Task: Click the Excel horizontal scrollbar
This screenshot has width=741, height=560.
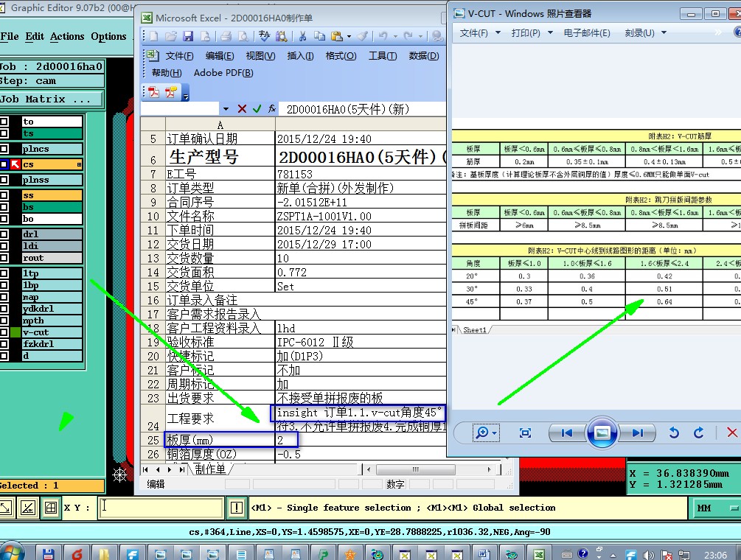Action: 429,469
